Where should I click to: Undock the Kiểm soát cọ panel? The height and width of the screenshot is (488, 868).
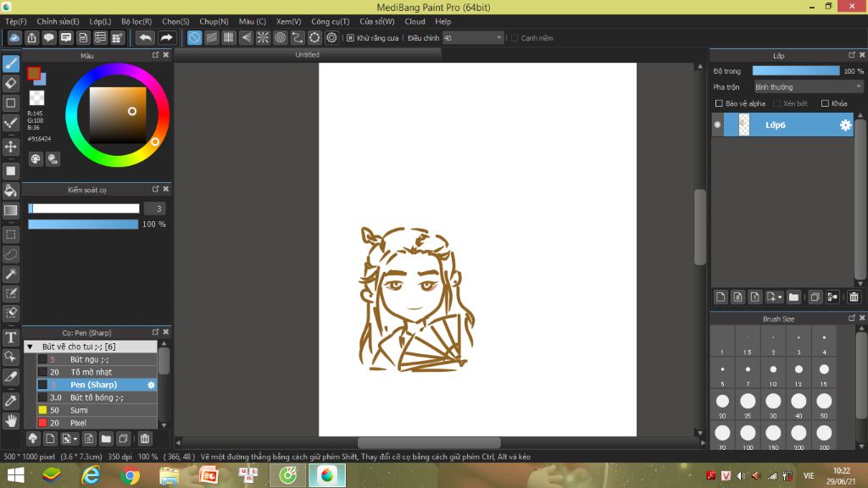point(156,189)
